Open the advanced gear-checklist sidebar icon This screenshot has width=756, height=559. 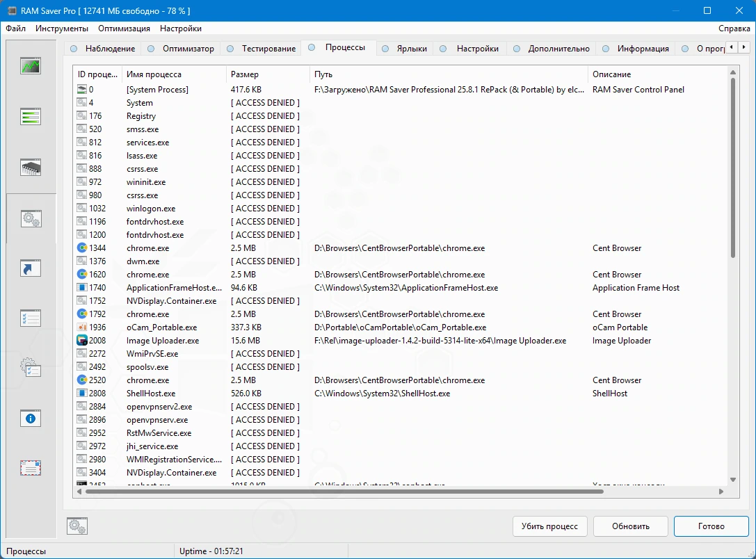31,368
